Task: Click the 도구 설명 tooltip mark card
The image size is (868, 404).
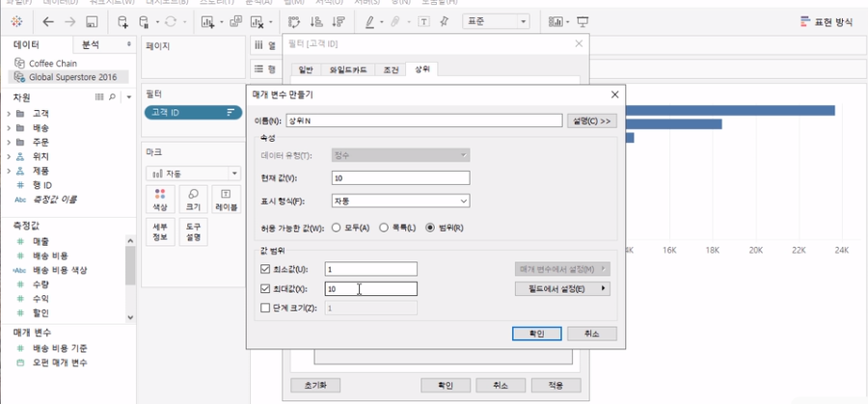Action: point(193,231)
